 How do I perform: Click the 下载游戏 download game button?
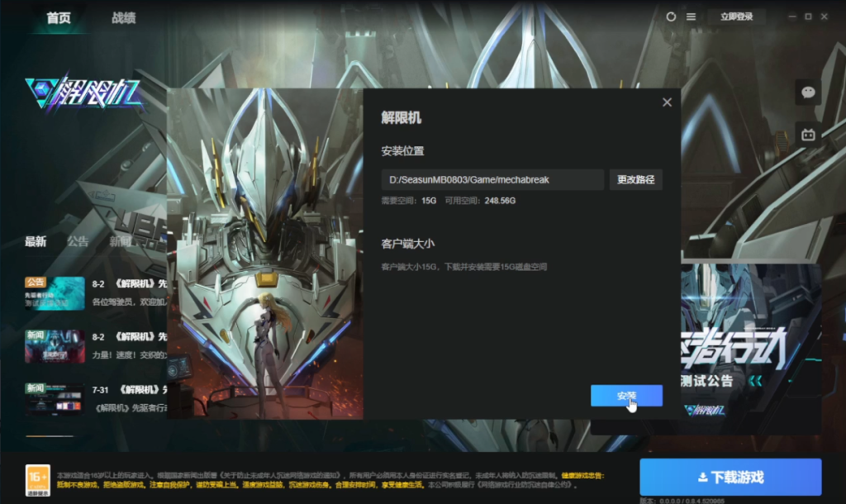click(x=730, y=478)
